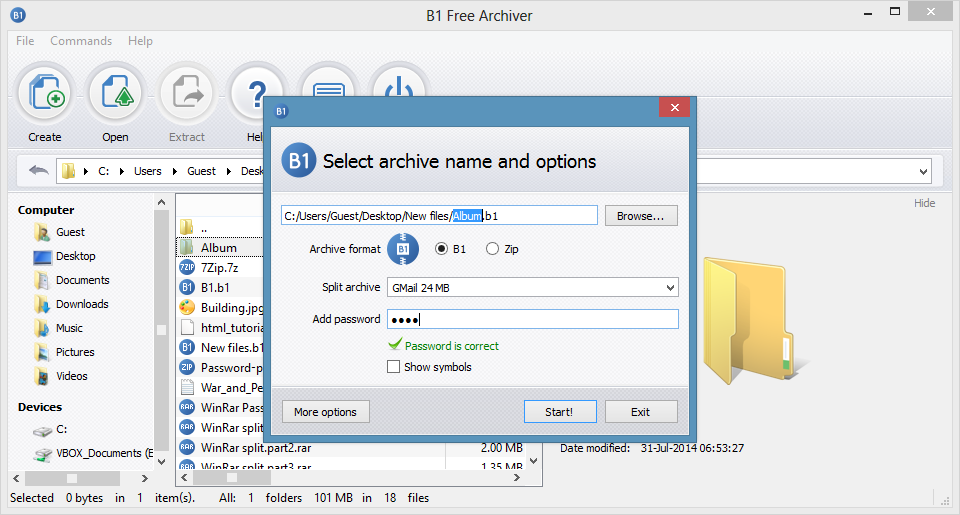The height and width of the screenshot is (515, 960).
Task: Open the Commands menu
Action: [x=81, y=41]
